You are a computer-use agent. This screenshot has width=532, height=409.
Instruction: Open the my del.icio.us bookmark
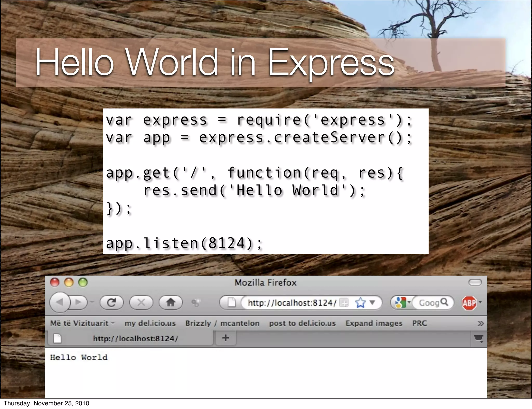(150, 323)
